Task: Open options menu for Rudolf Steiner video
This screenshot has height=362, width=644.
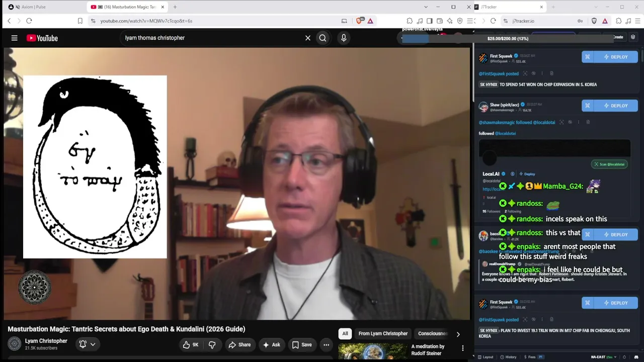Action: tap(463, 348)
